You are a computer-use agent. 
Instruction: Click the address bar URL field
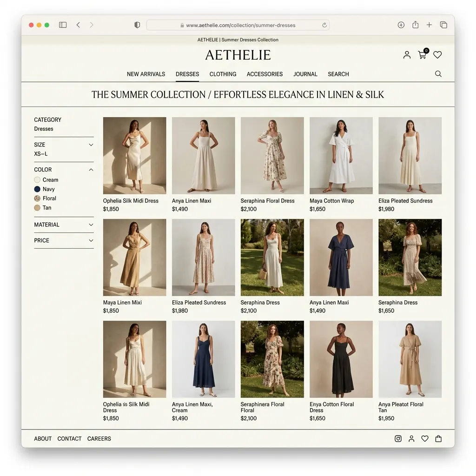coord(238,25)
